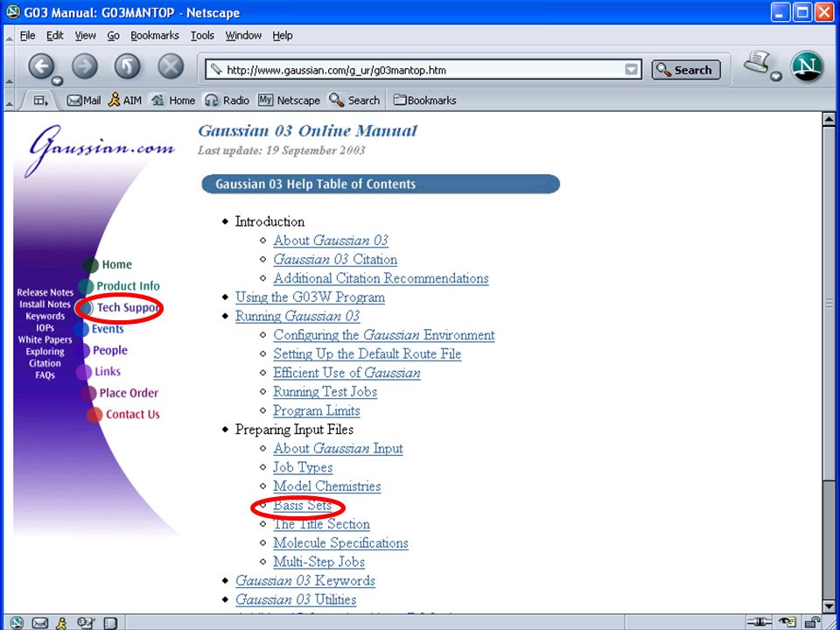
Task: Open the Window menu
Action: click(x=243, y=35)
